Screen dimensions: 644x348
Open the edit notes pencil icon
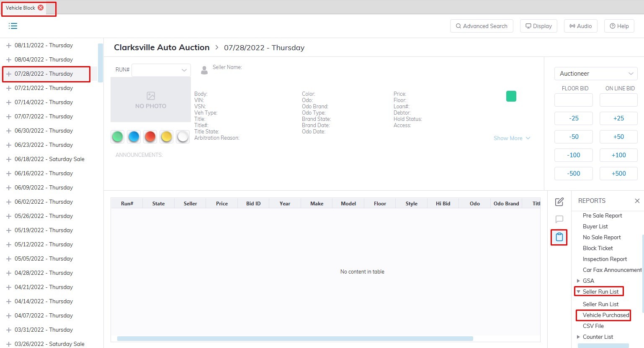[x=559, y=202]
